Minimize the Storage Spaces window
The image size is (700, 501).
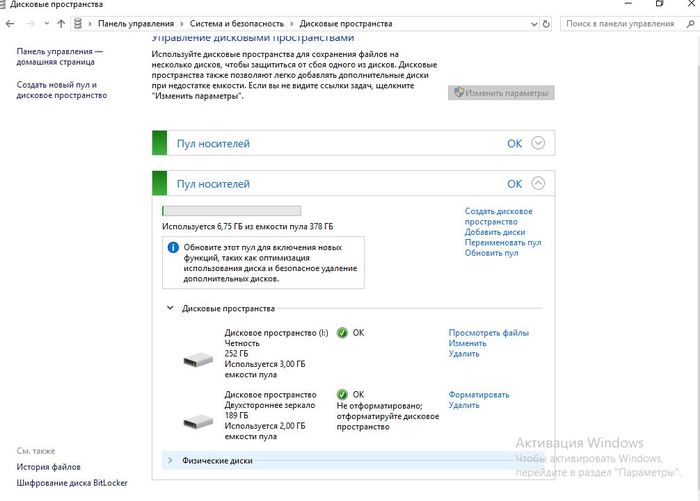(x=629, y=4)
